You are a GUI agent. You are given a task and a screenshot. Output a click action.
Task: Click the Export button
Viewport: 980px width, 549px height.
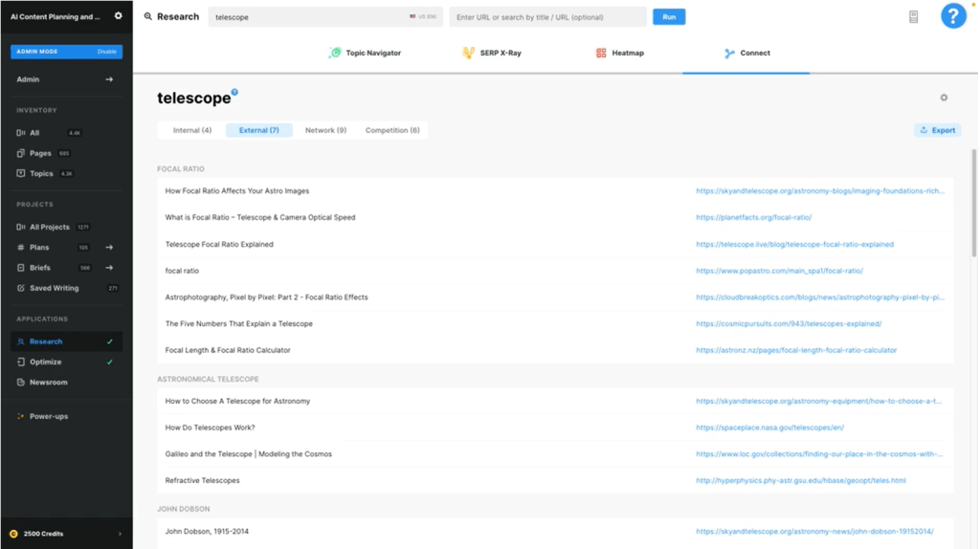pyautogui.click(x=937, y=130)
